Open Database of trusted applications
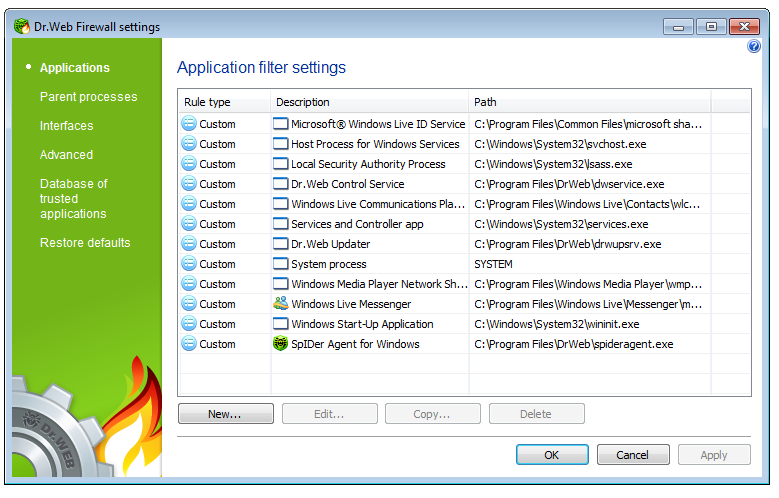 [74, 199]
